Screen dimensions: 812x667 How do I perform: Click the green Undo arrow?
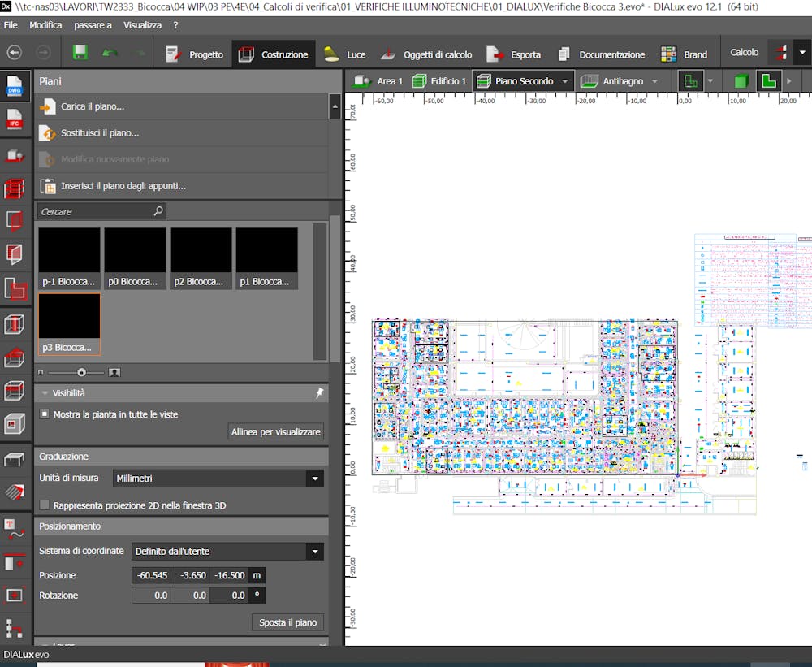tap(109, 53)
